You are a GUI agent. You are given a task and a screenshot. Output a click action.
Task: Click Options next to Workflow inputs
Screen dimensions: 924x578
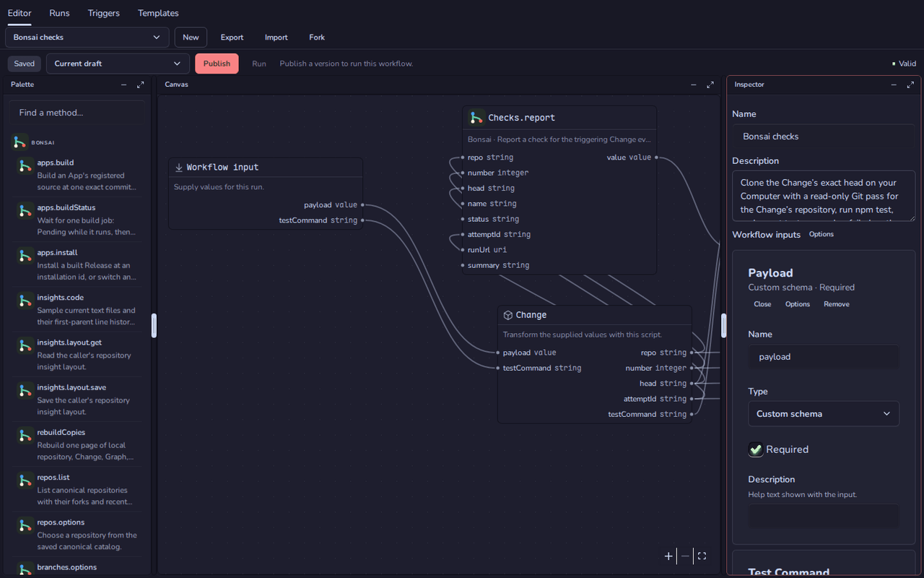click(821, 234)
